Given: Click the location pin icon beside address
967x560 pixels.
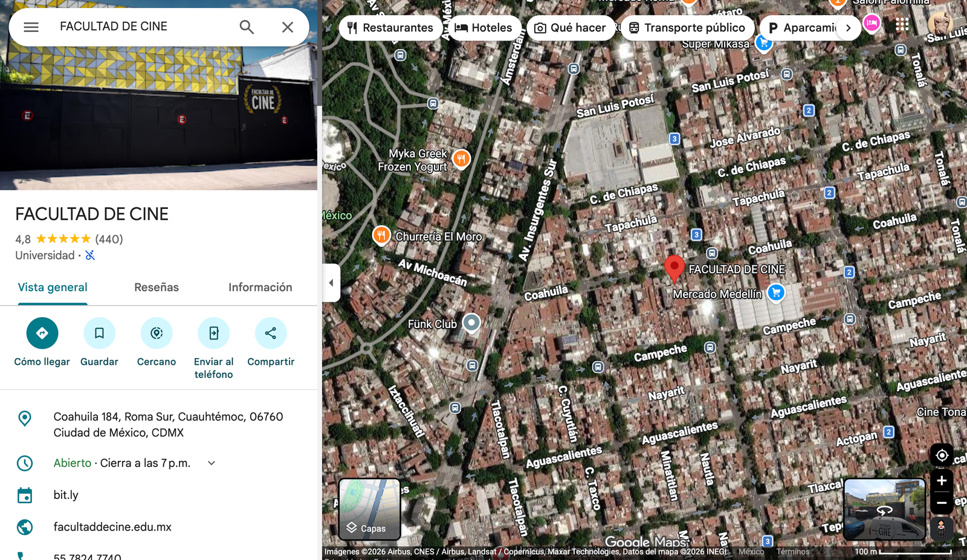Looking at the screenshot, I should [x=25, y=418].
